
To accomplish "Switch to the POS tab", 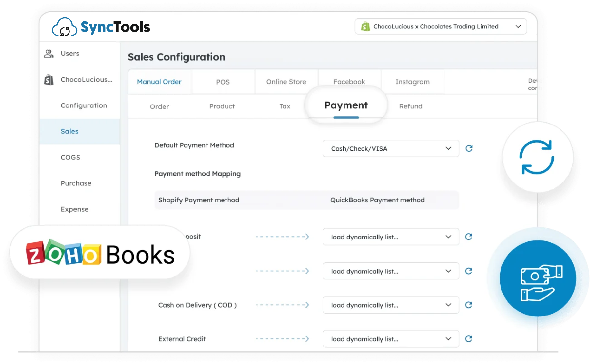I will click(x=223, y=82).
